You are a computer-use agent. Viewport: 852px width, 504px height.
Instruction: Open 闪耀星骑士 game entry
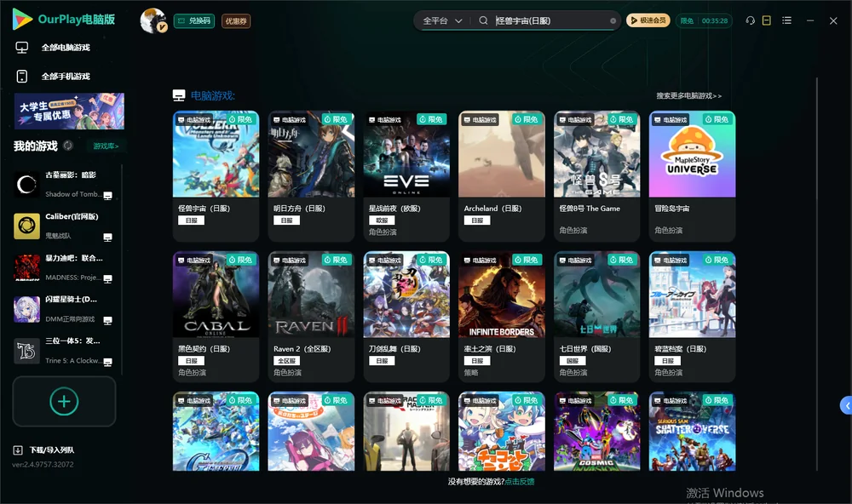63,309
